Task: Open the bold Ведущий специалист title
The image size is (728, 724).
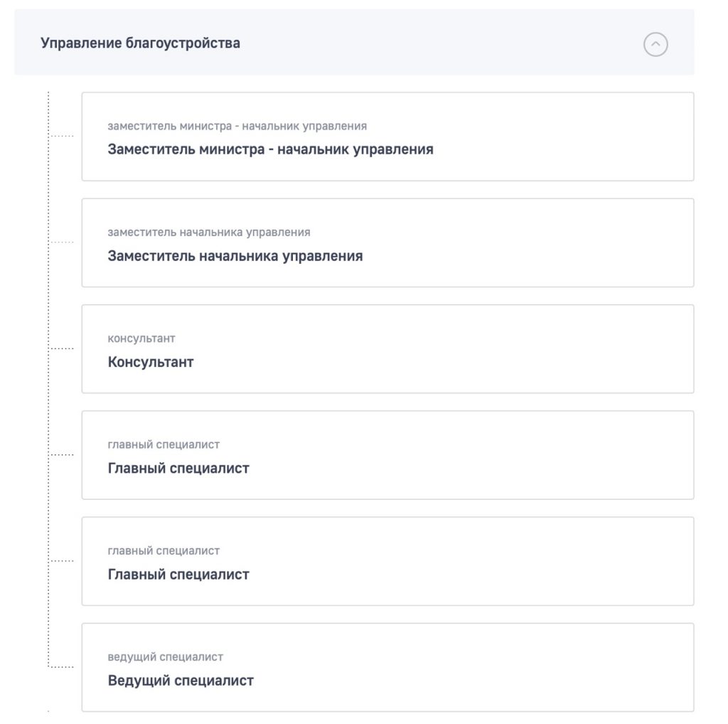Action: 180,681
